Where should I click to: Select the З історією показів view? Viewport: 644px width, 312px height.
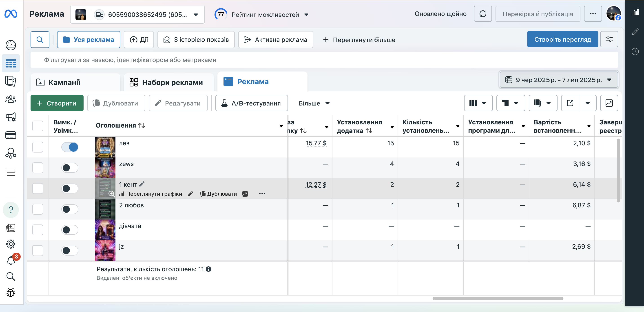coord(196,40)
